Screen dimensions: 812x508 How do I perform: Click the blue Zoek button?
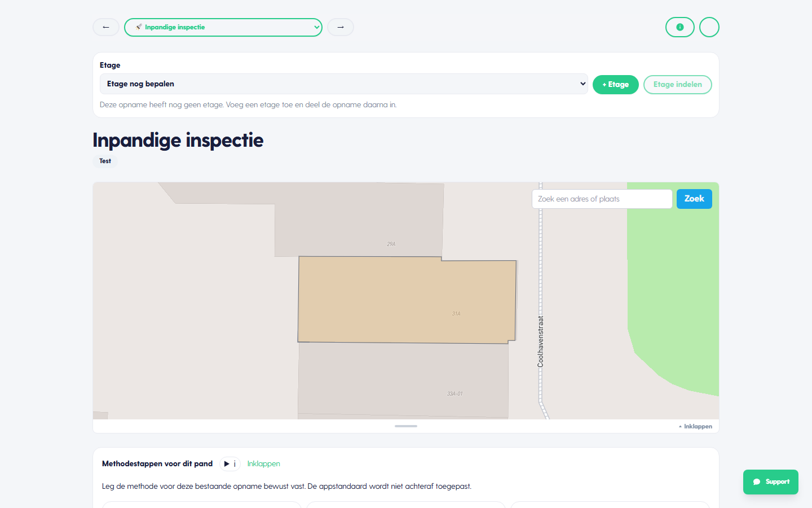694,199
